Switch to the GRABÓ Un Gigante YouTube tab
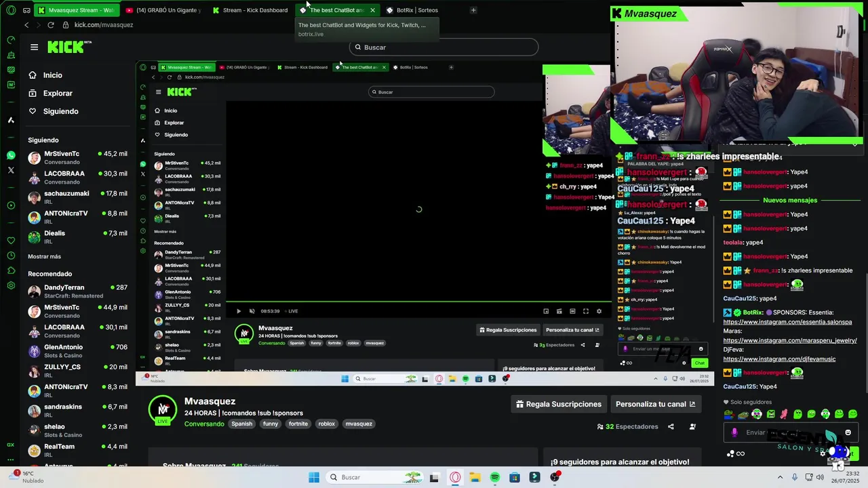The image size is (868, 488). (x=163, y=10)
